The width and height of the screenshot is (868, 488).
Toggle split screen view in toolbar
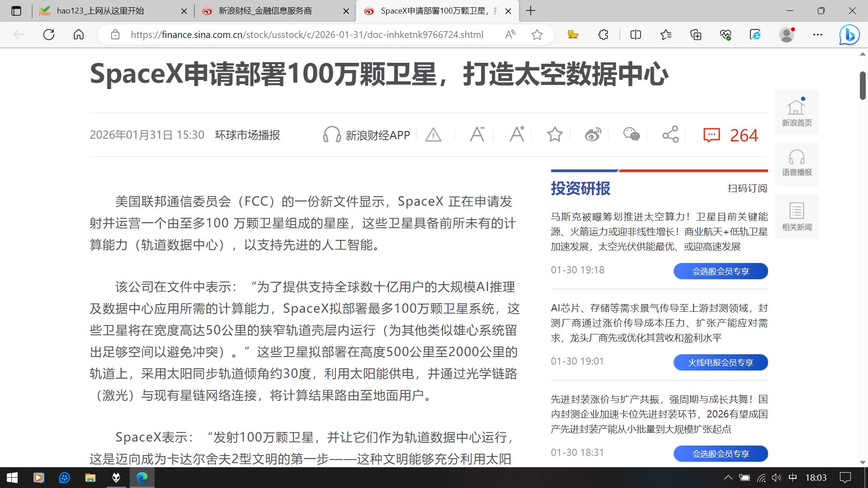(635, 35)
